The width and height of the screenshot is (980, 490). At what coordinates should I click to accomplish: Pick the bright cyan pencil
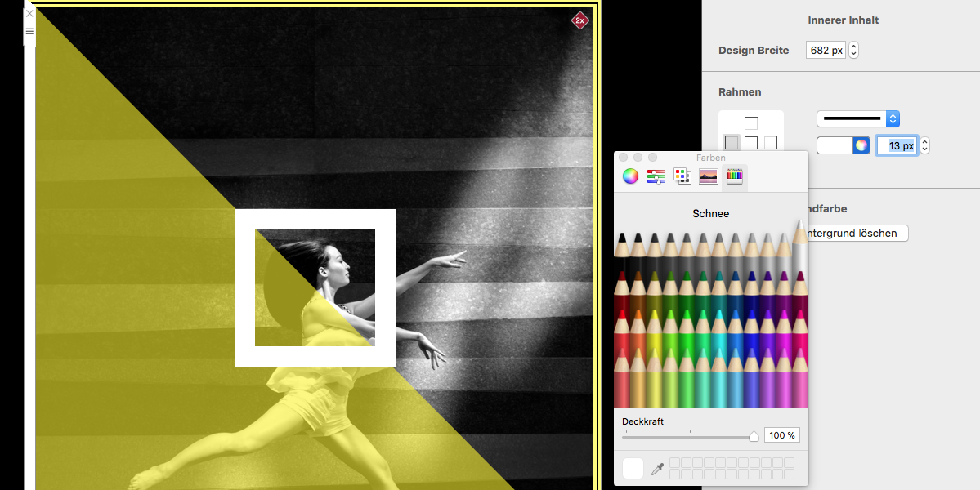[x=718, y=331]
